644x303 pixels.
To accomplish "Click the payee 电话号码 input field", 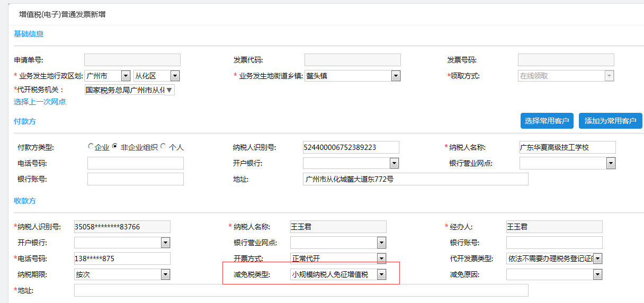I will point(122,259).
